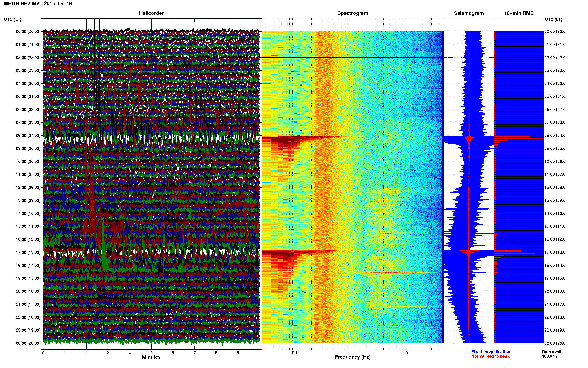Click helicorder time label '04:00 (00:00)'
Screen dimensions: 588x368
tap(28, 83)
